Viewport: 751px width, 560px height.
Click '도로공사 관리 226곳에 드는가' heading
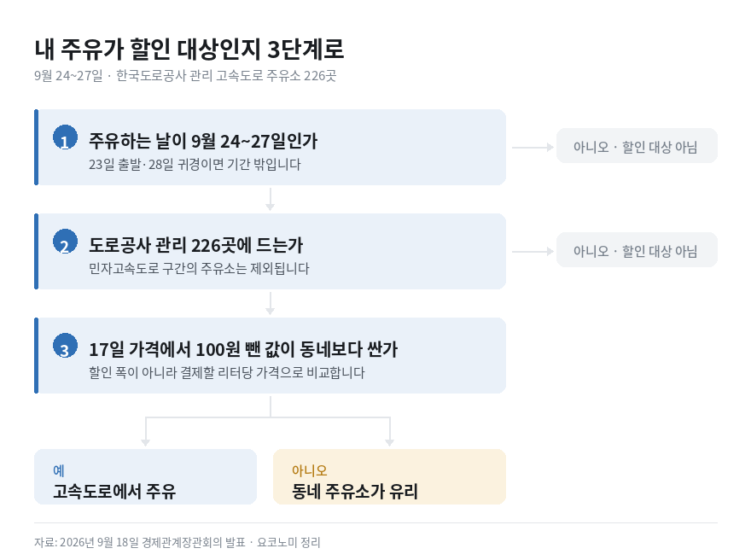pyautogui.click(x=196, y=245)
